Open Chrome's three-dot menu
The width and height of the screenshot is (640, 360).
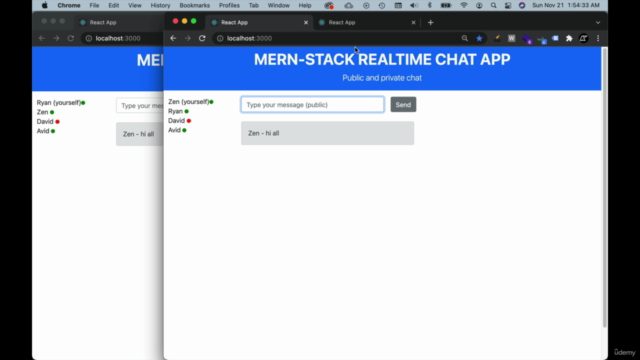(598, 38)
